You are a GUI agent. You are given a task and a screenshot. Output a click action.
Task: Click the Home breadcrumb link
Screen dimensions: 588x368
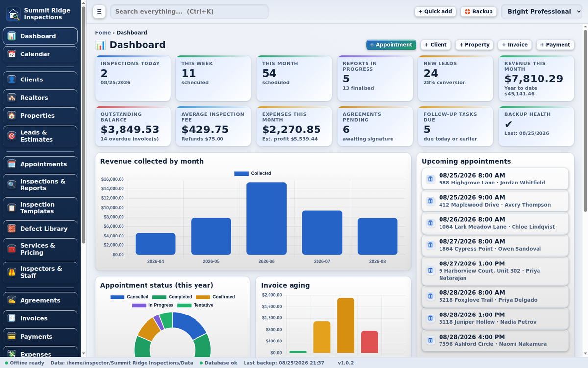pyautogui.click(x=103, y=33)
